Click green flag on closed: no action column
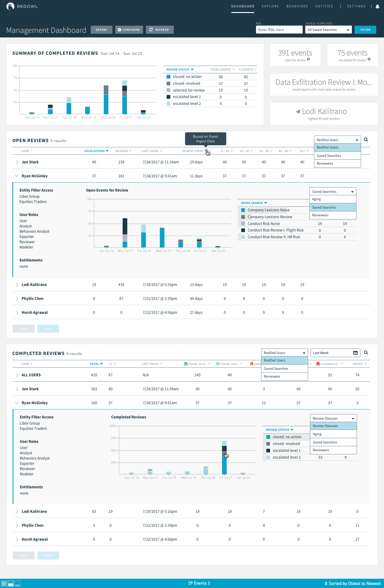The image size is (384, 588). [186, 364]
